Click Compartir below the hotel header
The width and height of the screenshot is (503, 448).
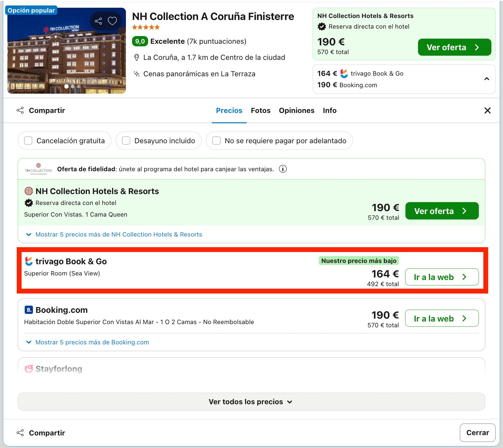tap(41, 111)
